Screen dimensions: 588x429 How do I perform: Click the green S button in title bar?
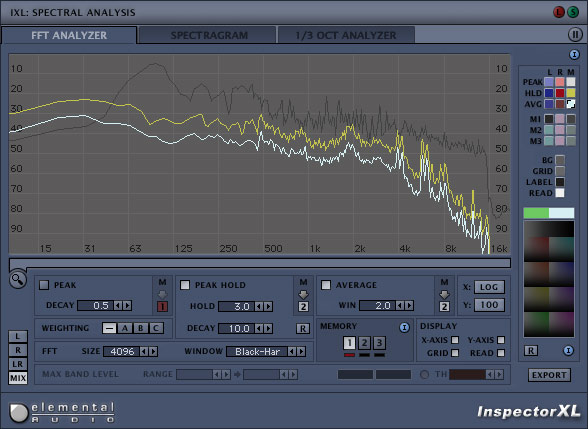(573, 12)
